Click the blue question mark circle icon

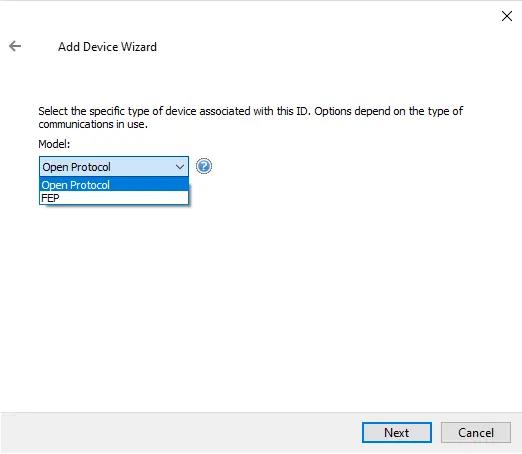(204, 166)
